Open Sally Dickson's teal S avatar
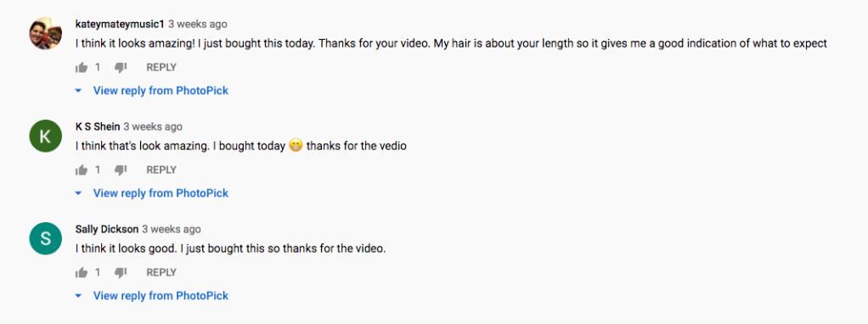The height and width of the screenshot is (324, 868). 45,238
